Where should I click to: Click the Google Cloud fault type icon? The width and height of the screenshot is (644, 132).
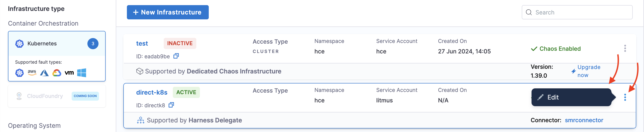point(57,73)
